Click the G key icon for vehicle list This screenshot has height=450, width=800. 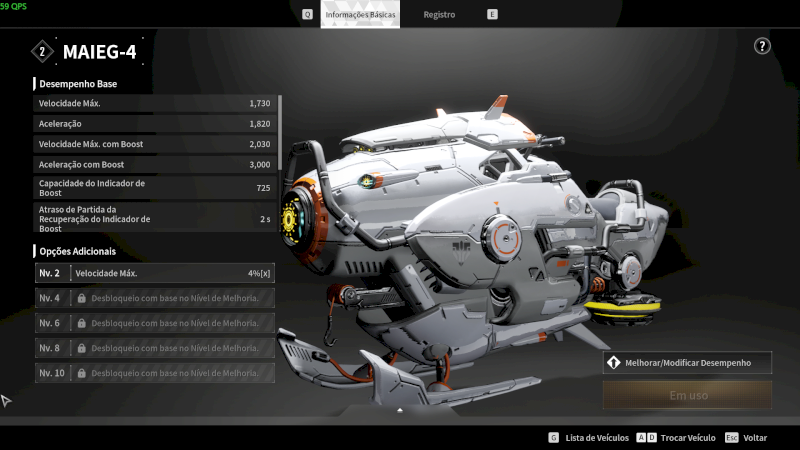click(x=554, y=438)
